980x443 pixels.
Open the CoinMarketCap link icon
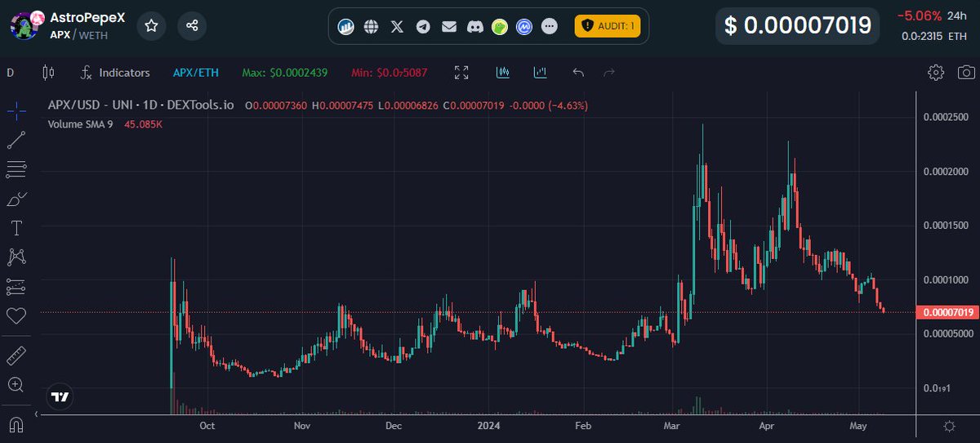524,26
